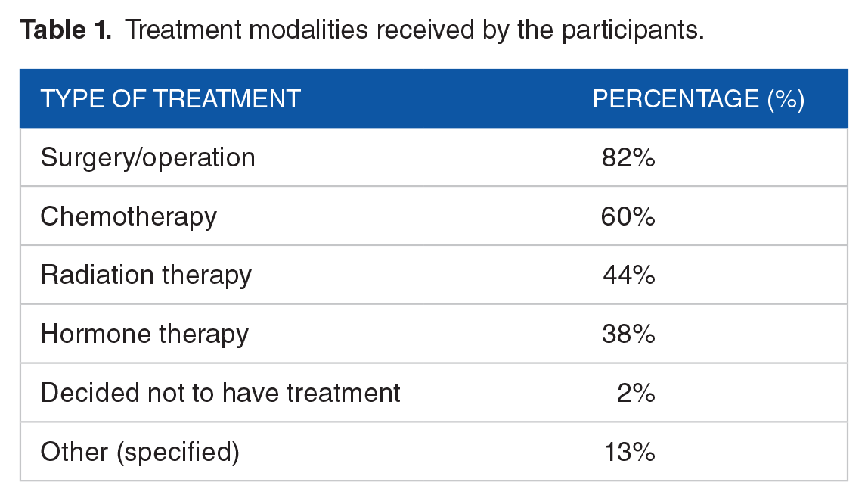Click the Surgery/operation row label

coord(147,158)
